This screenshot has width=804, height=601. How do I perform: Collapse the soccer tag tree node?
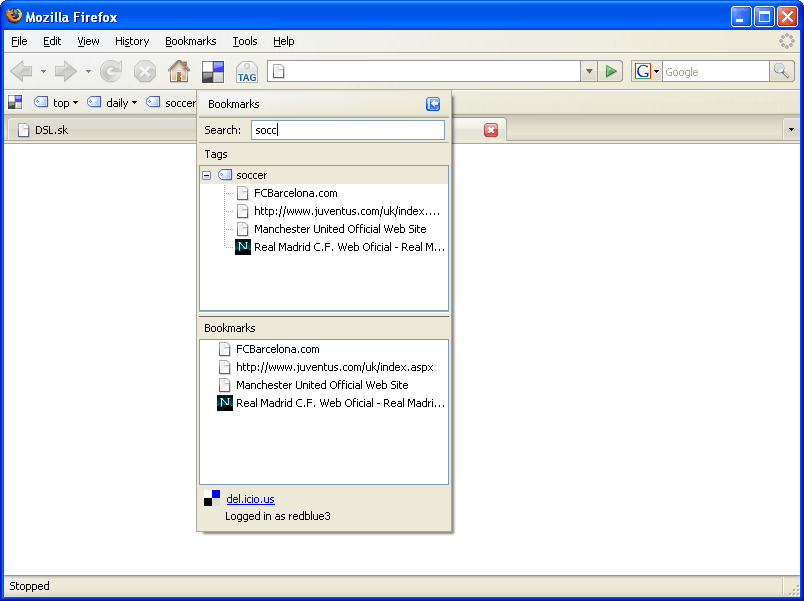[207, 175]
